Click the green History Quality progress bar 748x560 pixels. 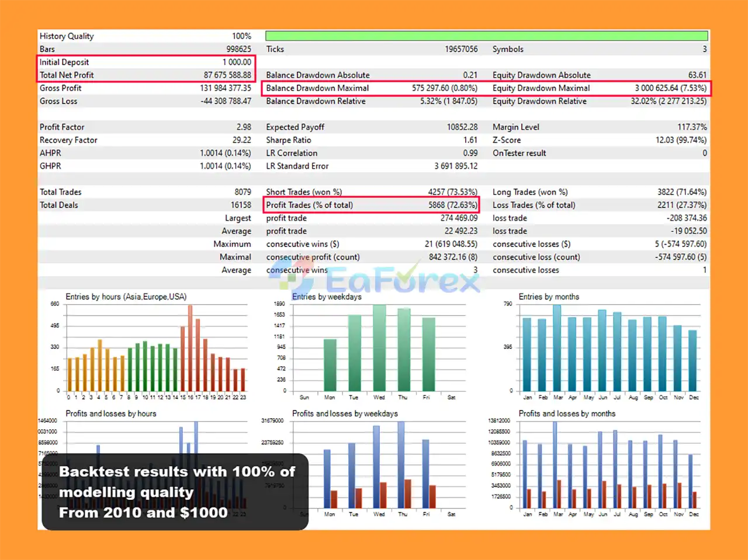pyautogui.click(x=486, y=36)
